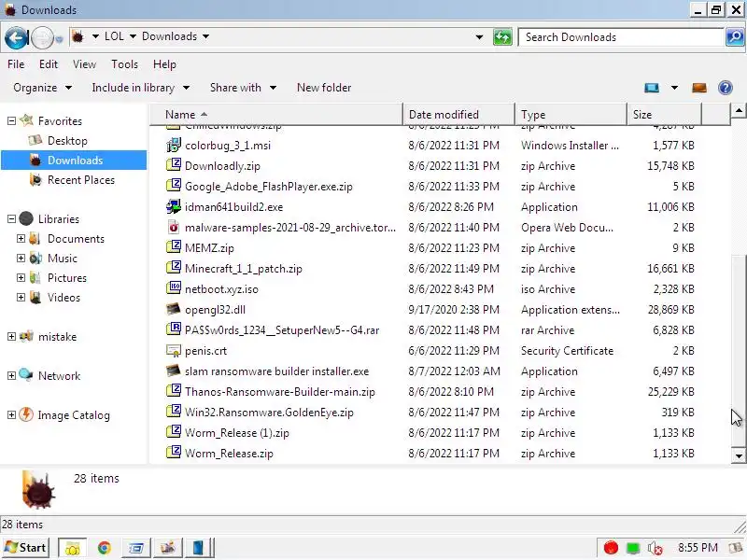Viewport: 747px width, 560px height.
Task: Select the idman641build2.exe application icon
Action: [174, 206]
